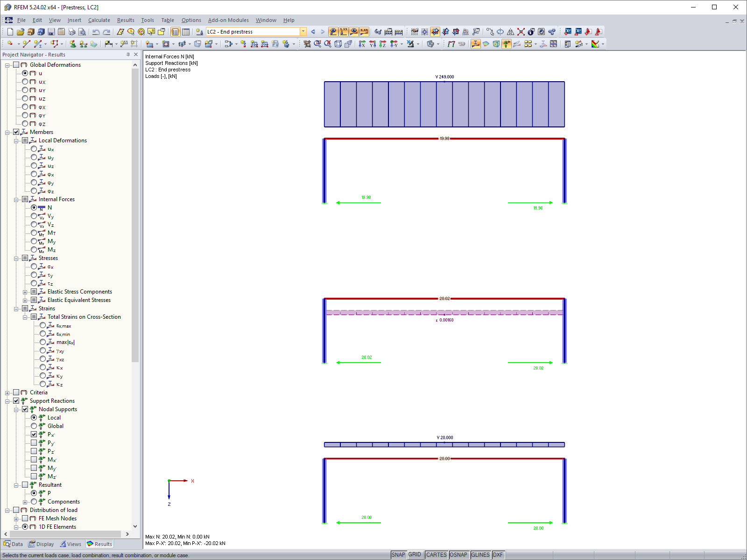Click the New file icon
This screenshot has width=747, height=560.
pyautogui.click(x=10, y=32)
